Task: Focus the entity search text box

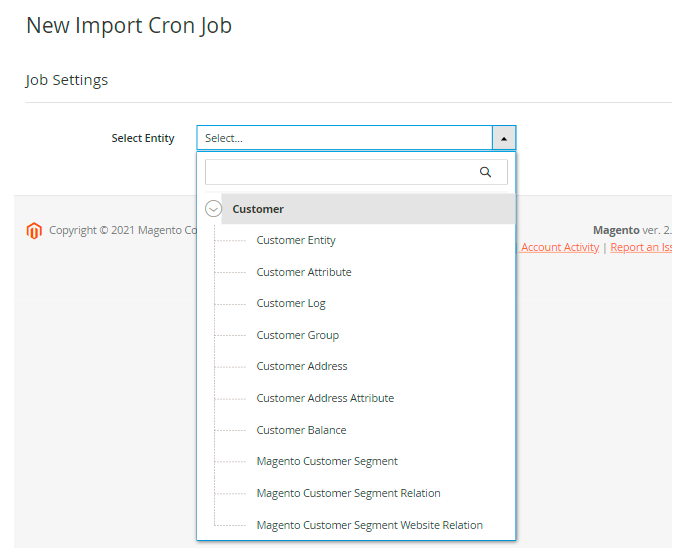Action: [340, 172]
